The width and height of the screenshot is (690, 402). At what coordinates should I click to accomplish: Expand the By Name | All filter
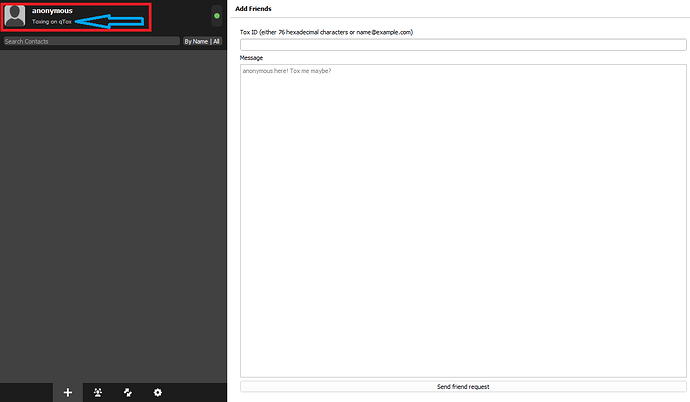click(202, 42)
